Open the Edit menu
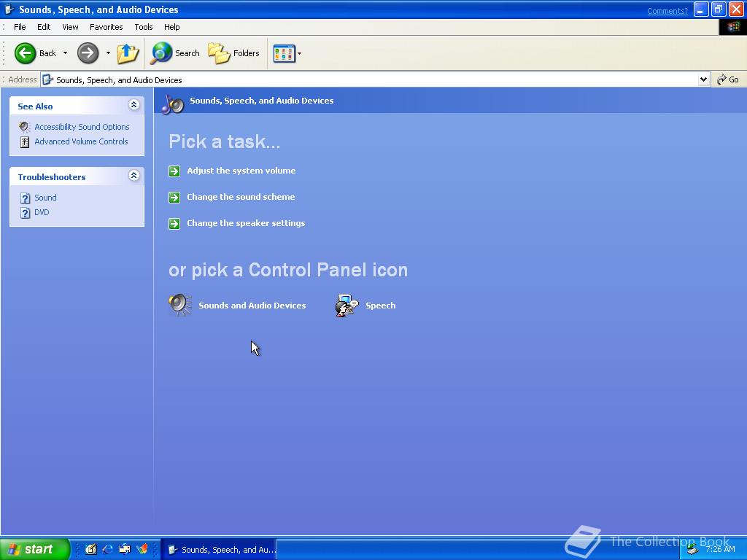The width and height of the screenshot is (747, 560). coord(44,27)
